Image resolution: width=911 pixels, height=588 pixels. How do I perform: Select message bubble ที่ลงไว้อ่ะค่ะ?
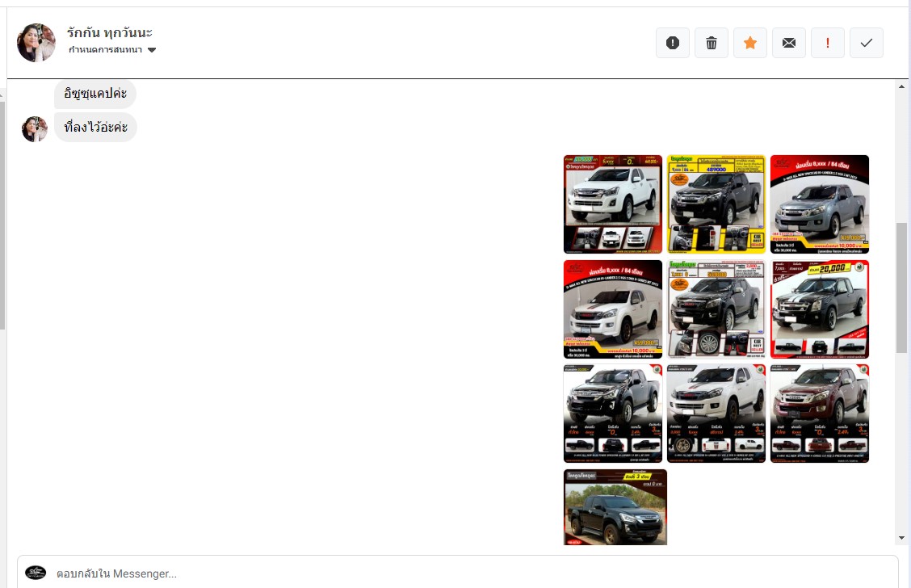(x=95, y=128)
